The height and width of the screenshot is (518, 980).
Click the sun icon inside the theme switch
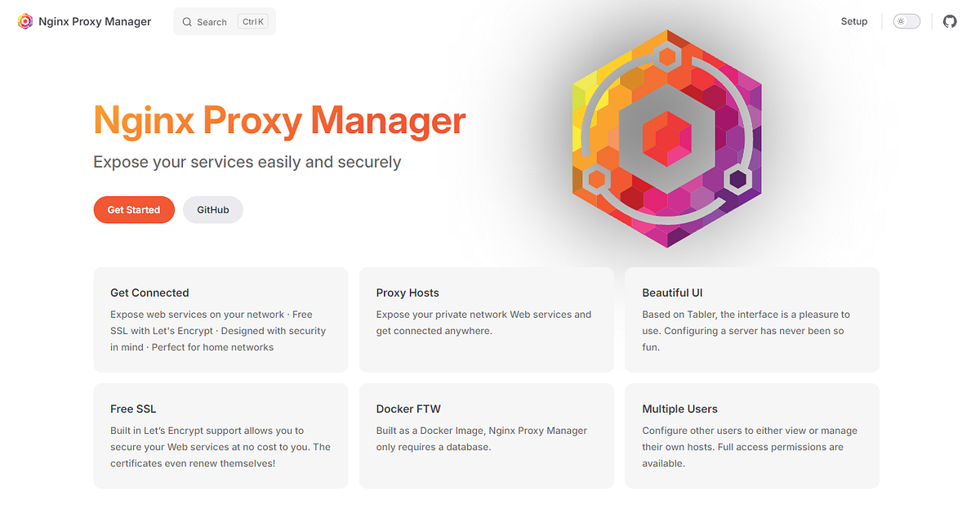pyautogui.click(x=902, y=21)
